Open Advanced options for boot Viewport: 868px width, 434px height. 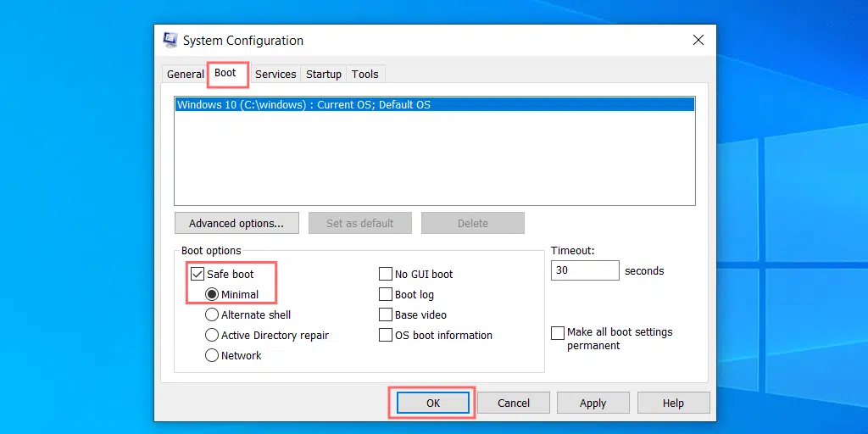point(236,223)
